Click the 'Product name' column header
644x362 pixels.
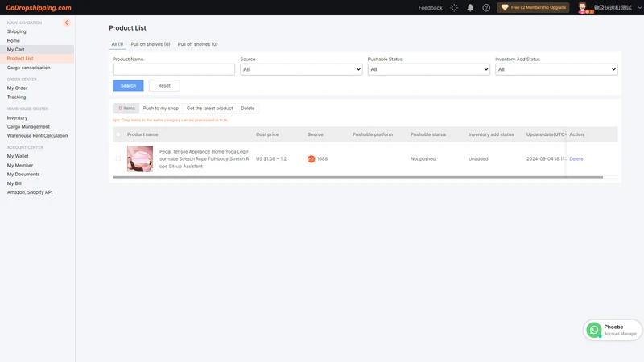click(x=142, y=134)
